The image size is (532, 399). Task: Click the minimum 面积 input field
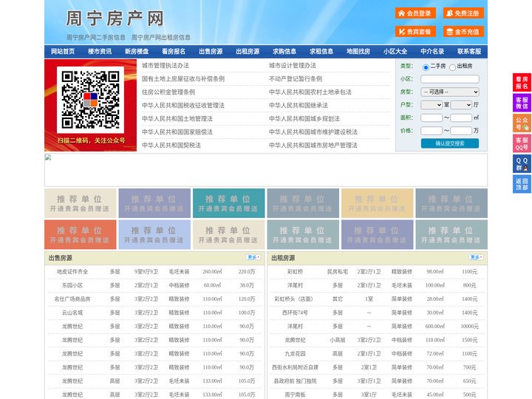432,117
